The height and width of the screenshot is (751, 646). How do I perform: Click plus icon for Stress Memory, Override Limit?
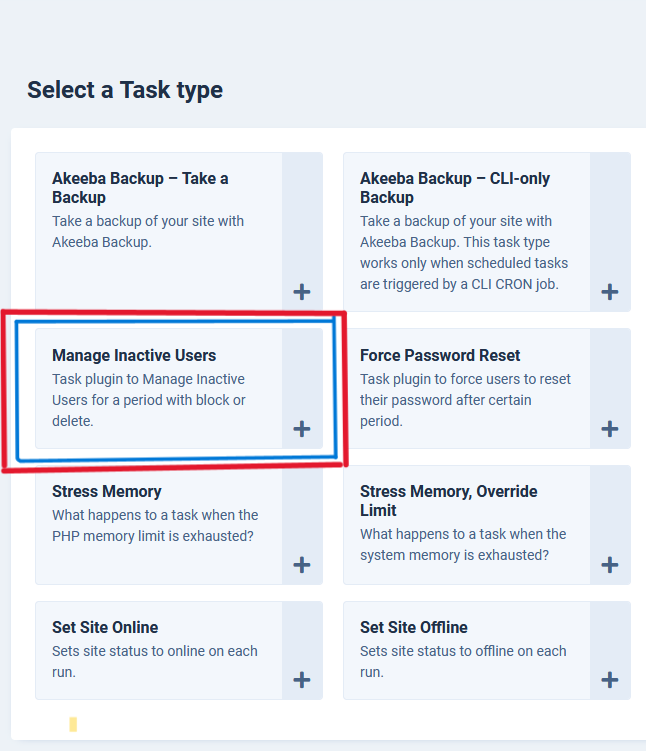(609, 565)
